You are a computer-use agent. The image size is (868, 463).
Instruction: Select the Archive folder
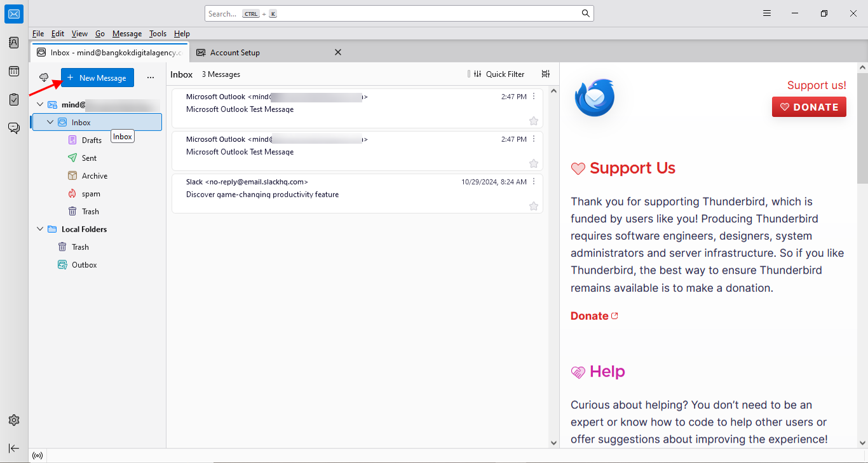coord(97,176)
